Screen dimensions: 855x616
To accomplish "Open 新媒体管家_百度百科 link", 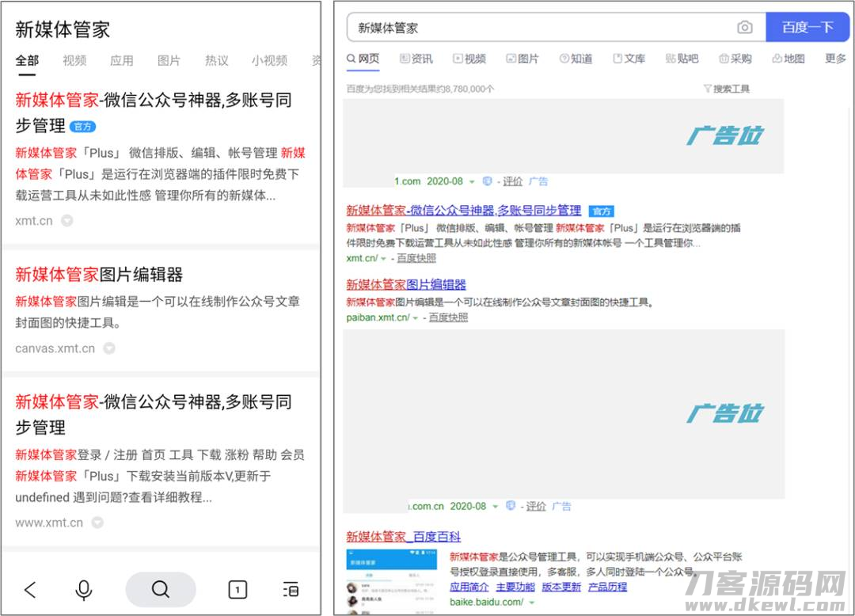I will pyautogui.click(x=404, y=536).
